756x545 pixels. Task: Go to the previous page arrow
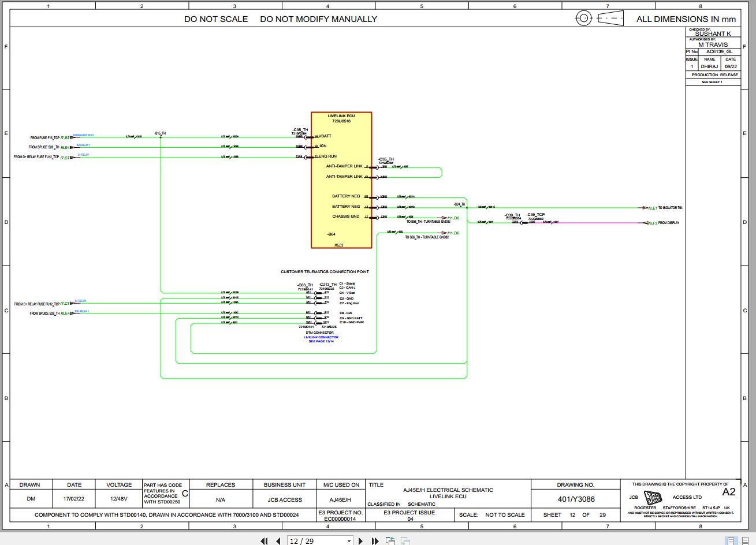[278, 541]
